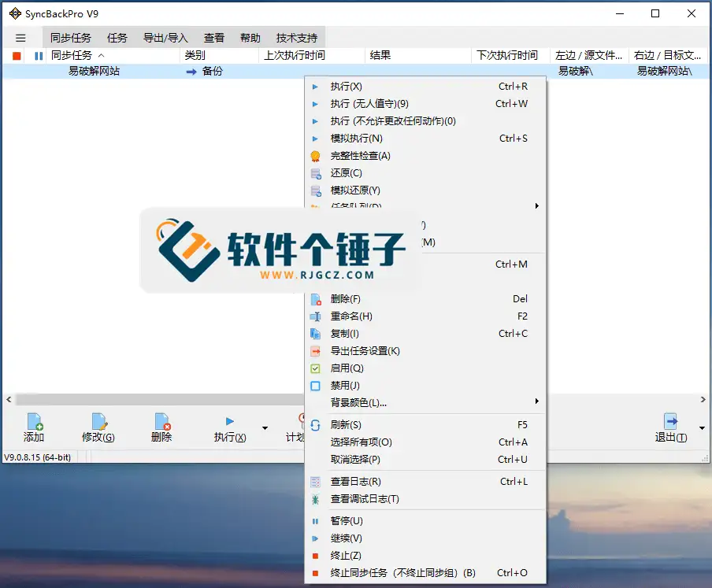Expand the 任务队列 submenu arrow
The height and width of the screenshot is (588, 712).
pos(537,205)
